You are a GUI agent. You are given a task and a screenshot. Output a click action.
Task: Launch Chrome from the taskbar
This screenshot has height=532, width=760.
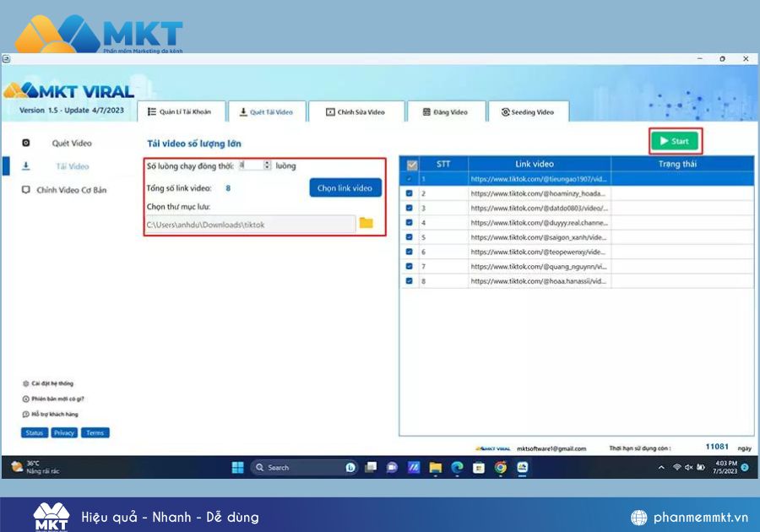pos(501,468)
